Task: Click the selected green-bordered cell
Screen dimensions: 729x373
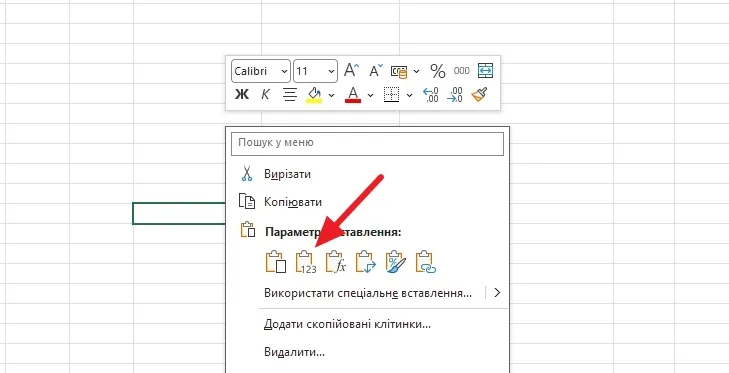Action: (x=179, y=213)
